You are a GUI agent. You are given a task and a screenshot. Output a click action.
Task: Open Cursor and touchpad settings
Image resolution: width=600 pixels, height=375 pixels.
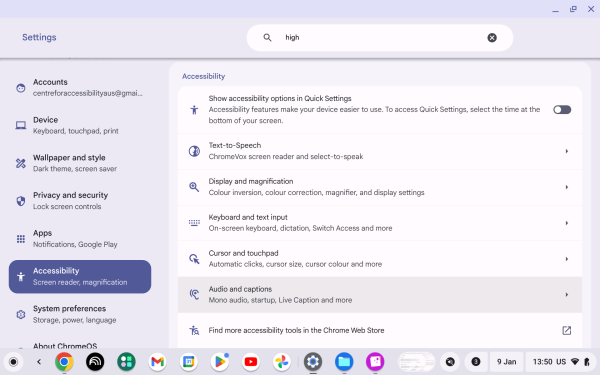coord(380,259)
